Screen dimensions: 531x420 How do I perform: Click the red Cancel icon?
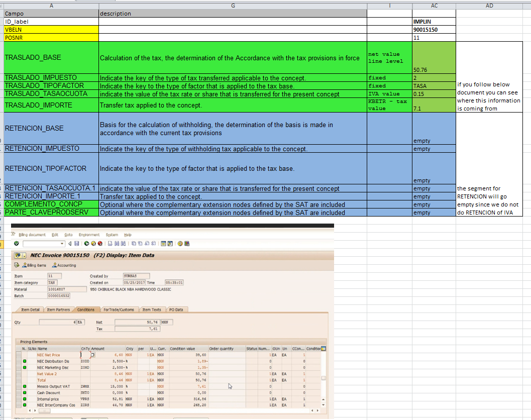100,244
